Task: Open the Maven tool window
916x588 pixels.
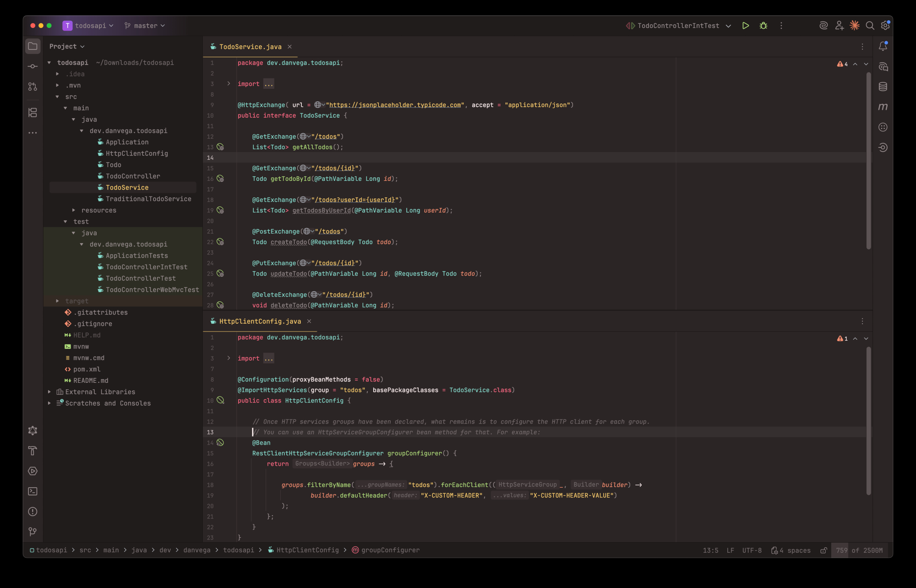Action: (x=883, y=107)
